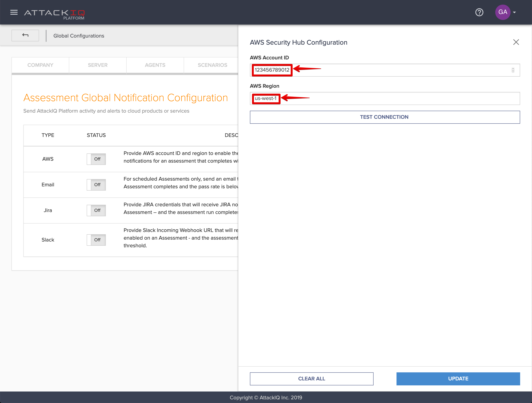
Task: Click the AWS Account ID number stepper
Action: click(513, 70)
